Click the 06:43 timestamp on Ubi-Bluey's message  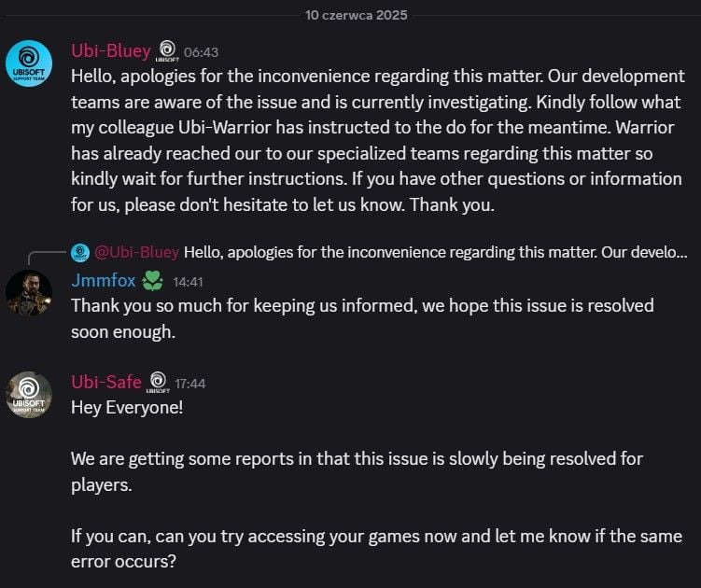[202, 52]
